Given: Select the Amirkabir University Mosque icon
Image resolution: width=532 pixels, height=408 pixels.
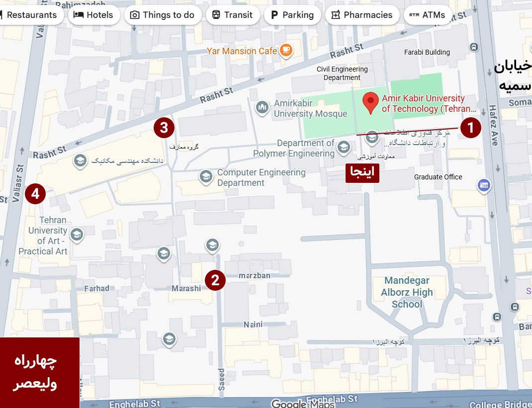Looking at the screenshot, I should [262, 108].
